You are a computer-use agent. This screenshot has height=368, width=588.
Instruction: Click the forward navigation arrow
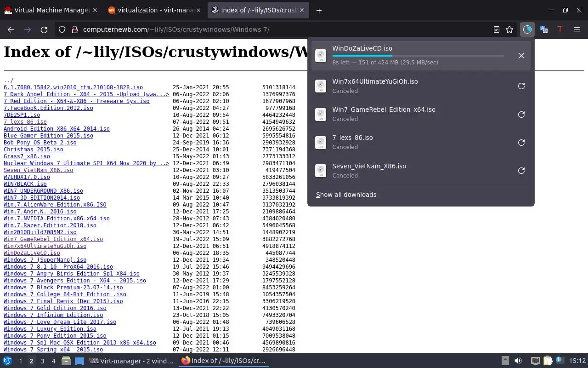click(x=28, y=29)
